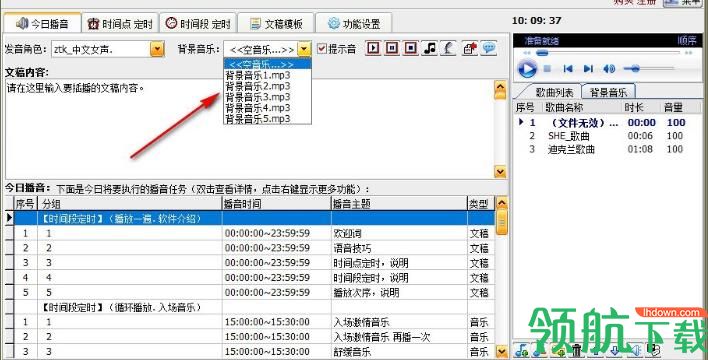The image size is (708, 360).
Task: Collapse the 背景音乐 dropdown arrow
Action: pyautogui.click(x=305, y=49)
